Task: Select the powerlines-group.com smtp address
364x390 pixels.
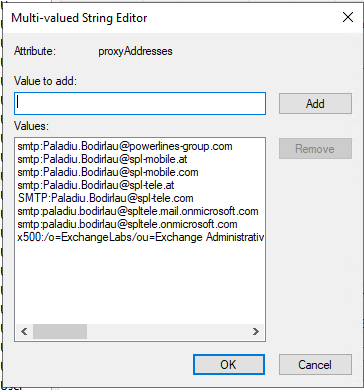Action: click(x=125, y=146)
